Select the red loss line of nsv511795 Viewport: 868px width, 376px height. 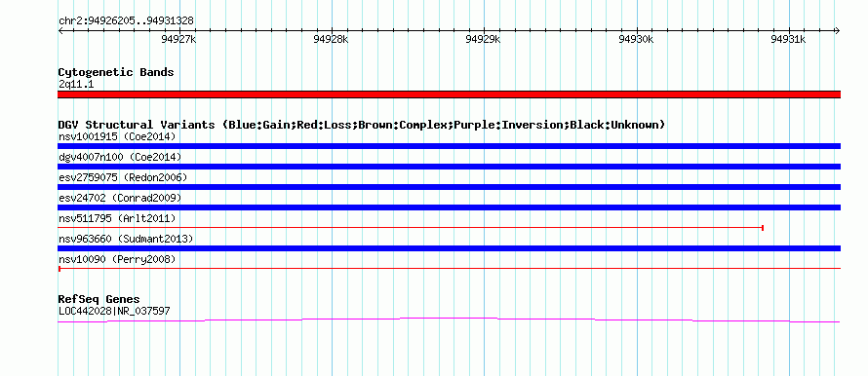coord(411,228)
